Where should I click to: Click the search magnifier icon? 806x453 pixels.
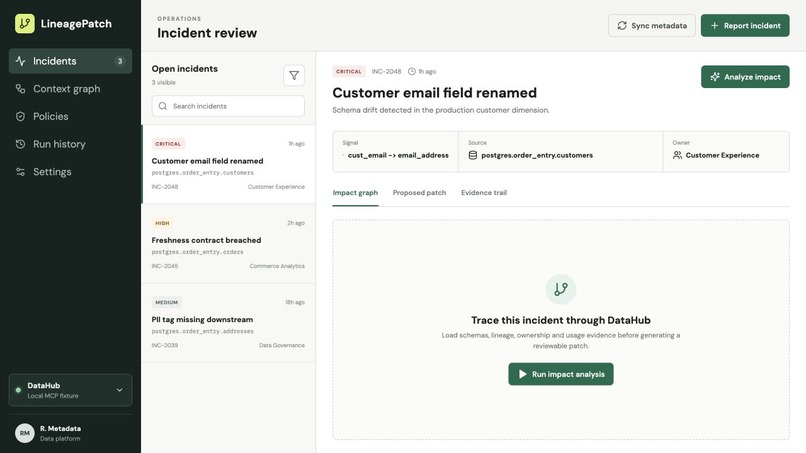pos(163,106)
